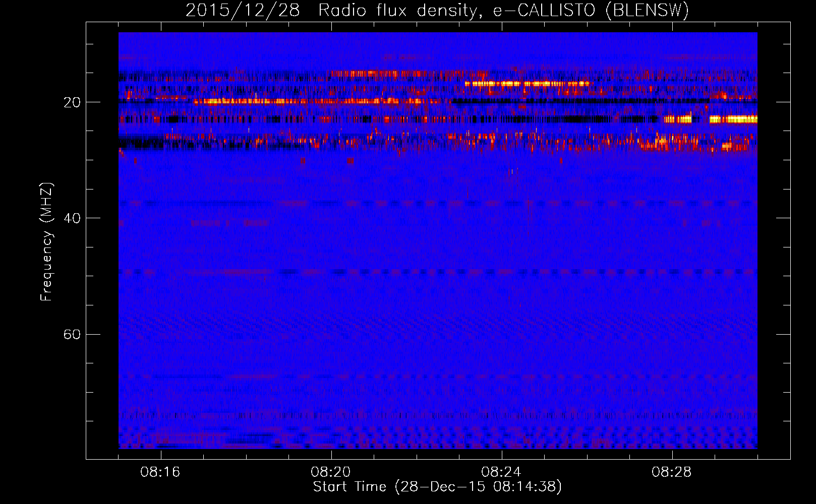Click the bright yellow burst near 23 MHz at spectrogram right edge
816x504 pixels.
point(733,119)
